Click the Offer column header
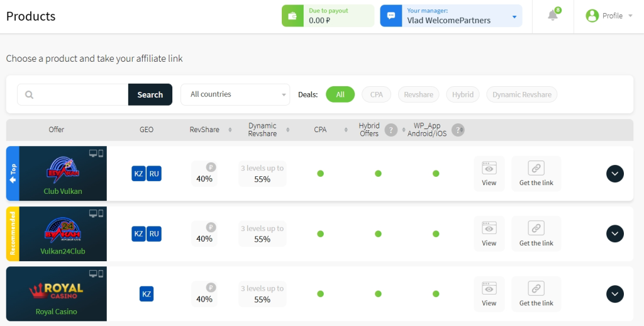 (x=56, y=130)
